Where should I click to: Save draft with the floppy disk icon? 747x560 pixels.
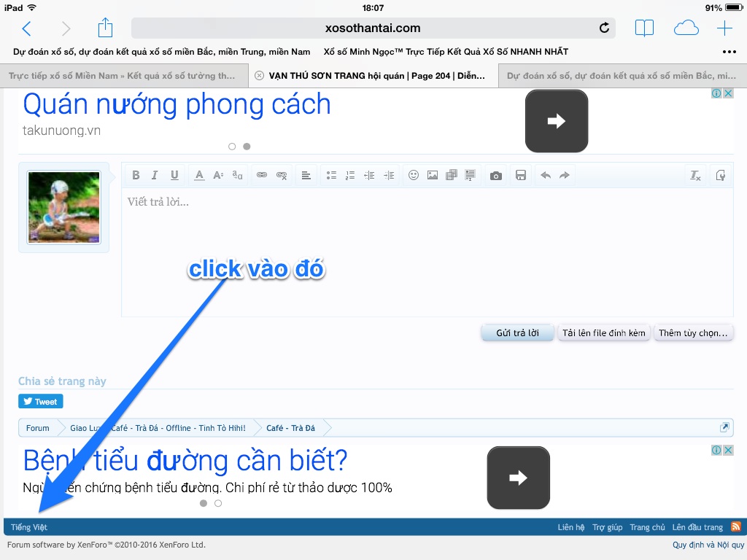(x=521, y=175)
